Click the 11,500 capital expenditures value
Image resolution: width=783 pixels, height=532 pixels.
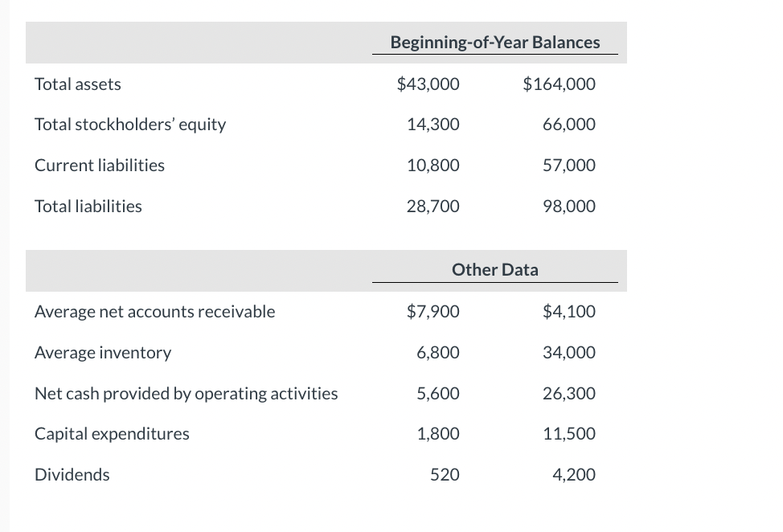coord(569,434)
